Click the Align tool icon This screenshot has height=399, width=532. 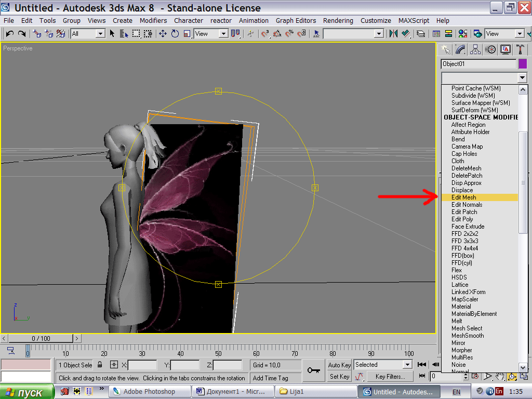pos(405,34)
